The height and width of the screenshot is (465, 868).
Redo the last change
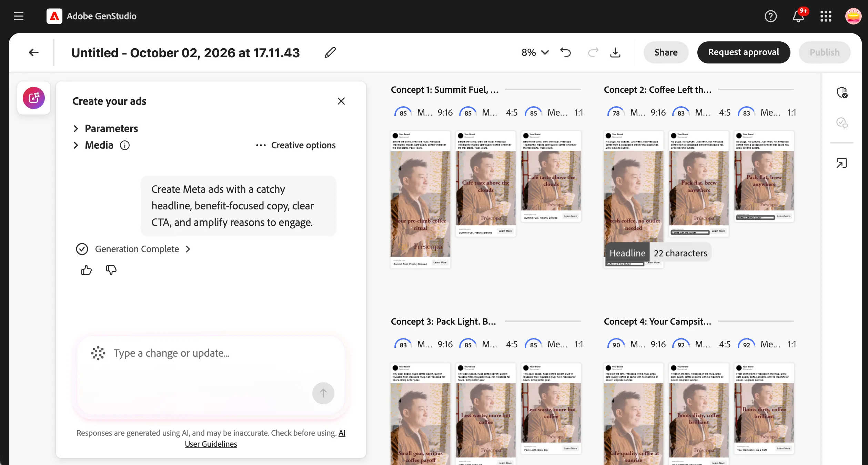click(x=593, y=52)
